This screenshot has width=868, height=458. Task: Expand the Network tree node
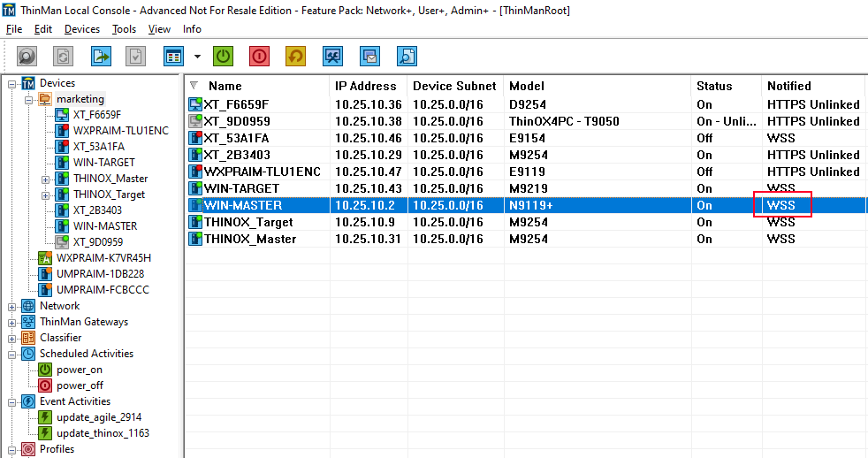pos(11,307)
